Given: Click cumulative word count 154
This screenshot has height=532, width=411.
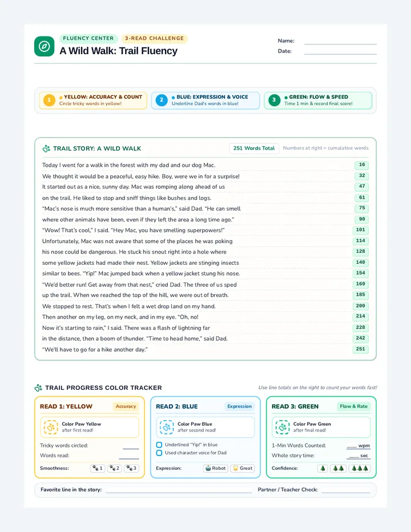Looking at the screenshot, I should (x=360, y=273).
